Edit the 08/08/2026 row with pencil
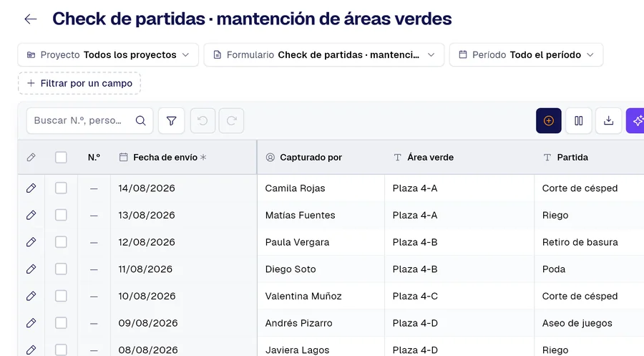Viewport: 644px width, 356px height. (31, 350)
